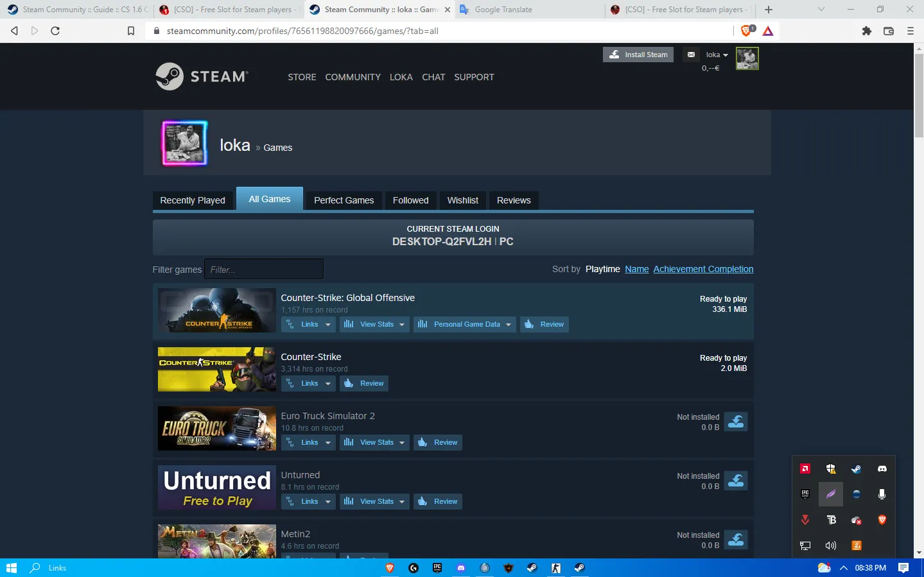The width and height of the screenshot is (924, 577).
Task: Expand View Stats for Euro Truck Simulator 2
Action: [x=374, y=442]
